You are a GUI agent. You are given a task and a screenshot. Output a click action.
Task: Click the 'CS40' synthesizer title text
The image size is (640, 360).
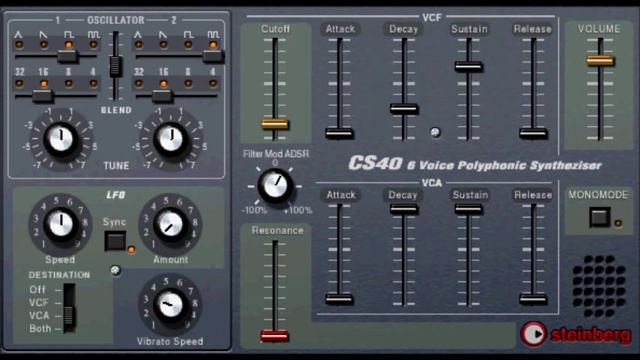tap(375, 164)
